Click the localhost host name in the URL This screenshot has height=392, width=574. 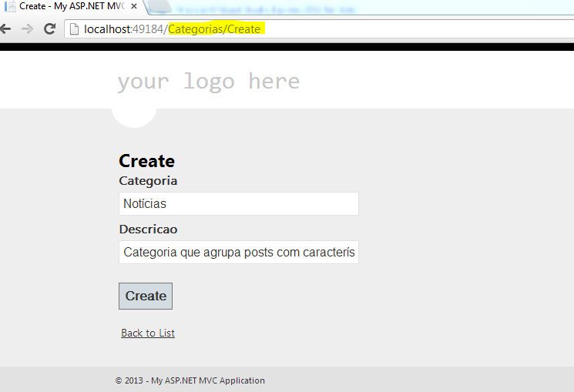[107, 29]
